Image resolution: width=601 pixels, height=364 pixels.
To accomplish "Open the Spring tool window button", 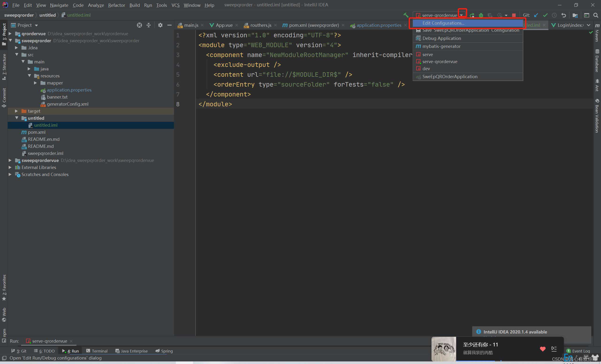I will click(164, 351).
